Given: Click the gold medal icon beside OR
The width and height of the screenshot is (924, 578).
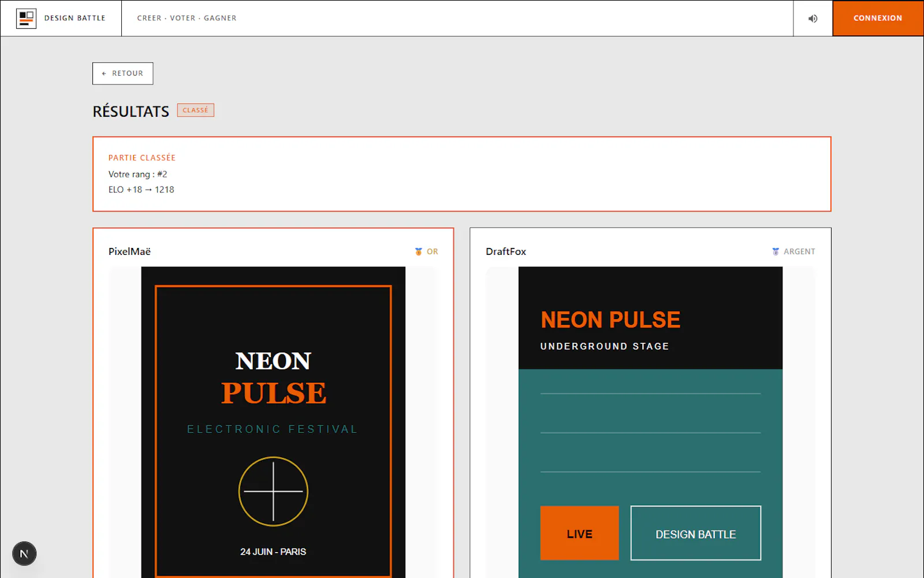Looking at the screenshot, I should [419, 251].
